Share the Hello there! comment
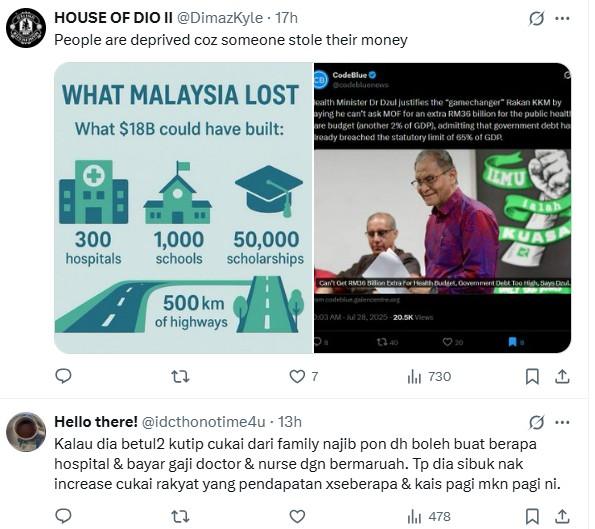Viewport: 595px width, 529px height. tap(562, 516)
